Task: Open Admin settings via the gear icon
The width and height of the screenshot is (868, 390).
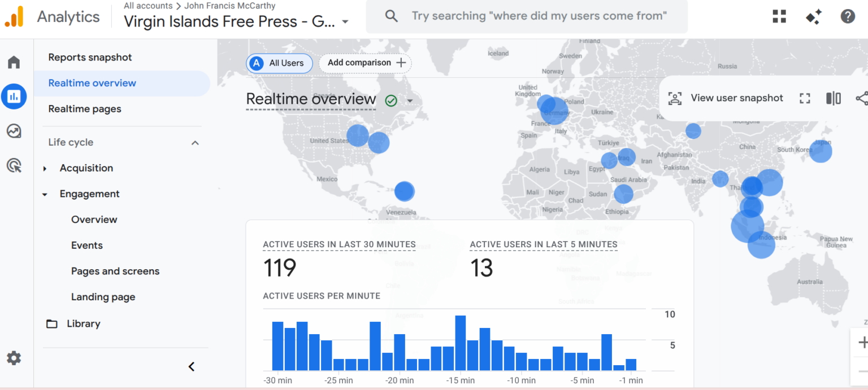Action: 14,358
